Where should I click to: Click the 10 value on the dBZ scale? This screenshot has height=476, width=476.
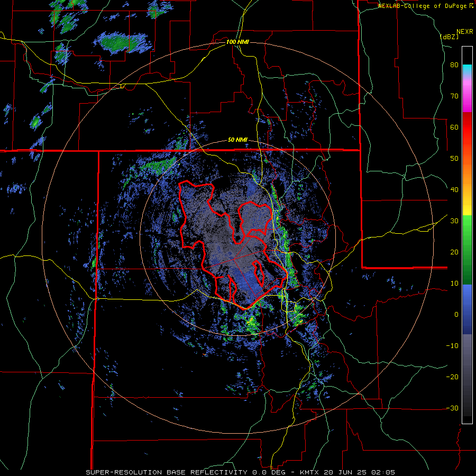point(454,283)
